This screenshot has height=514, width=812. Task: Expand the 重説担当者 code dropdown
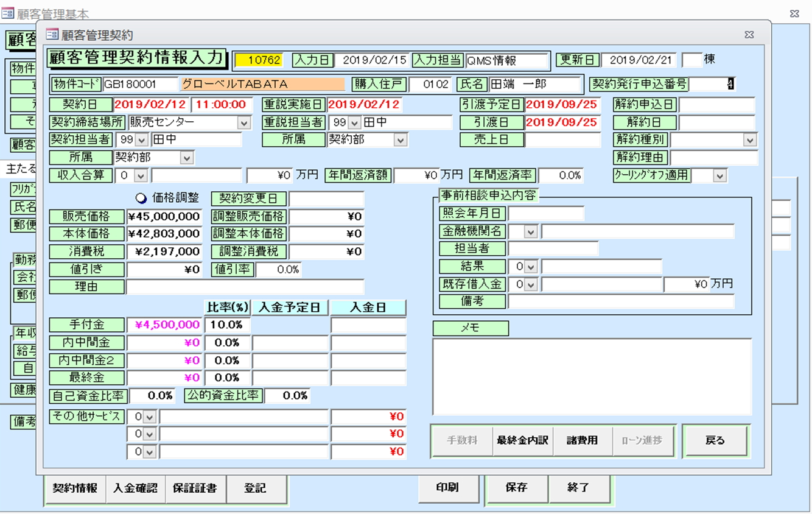(355, 122)
